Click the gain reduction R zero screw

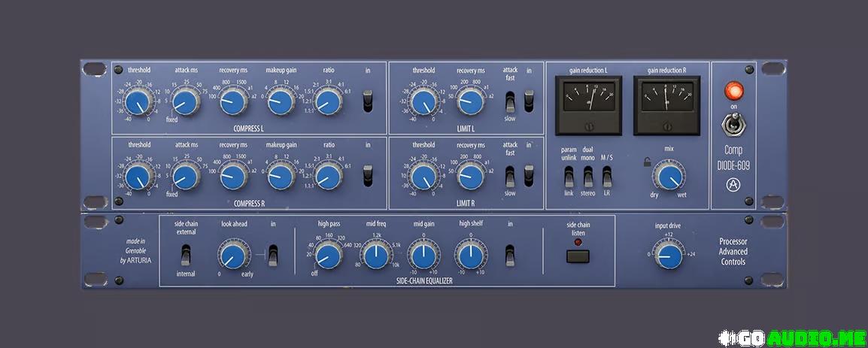666,128
